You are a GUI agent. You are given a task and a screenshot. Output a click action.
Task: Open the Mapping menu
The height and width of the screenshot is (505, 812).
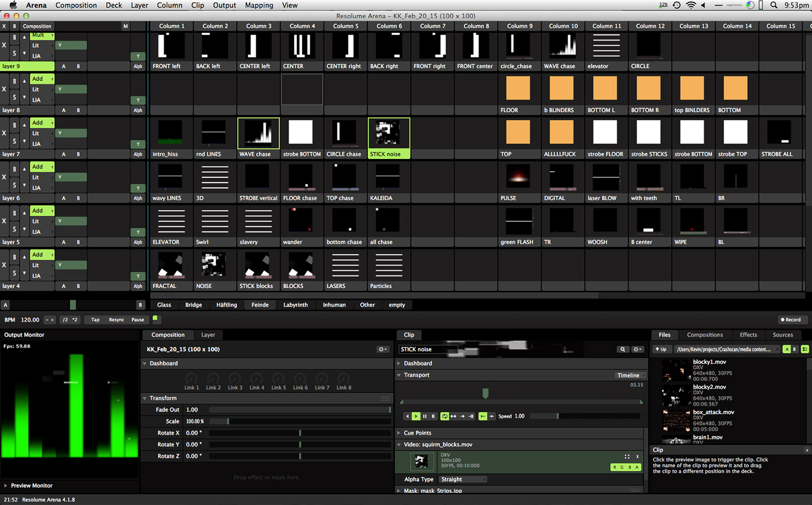tap(259, 5)
